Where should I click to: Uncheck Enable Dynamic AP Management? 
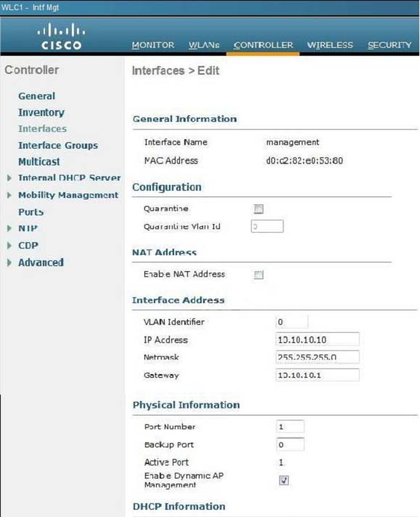click(x=284, y=480)
